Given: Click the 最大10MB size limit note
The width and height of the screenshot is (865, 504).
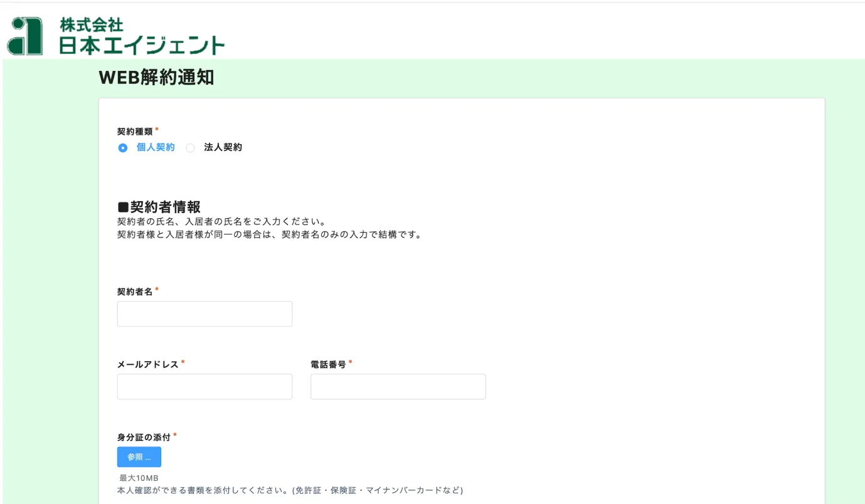Looking at the screenshot, I should pyautogui.click(x=139, y=478).
